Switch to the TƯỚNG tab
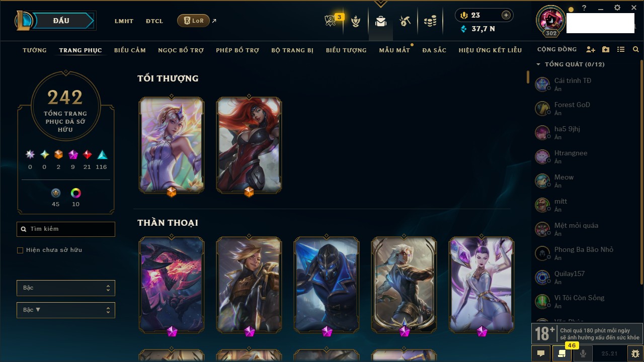The image size is (644, 362). click(x=35, y=50)
